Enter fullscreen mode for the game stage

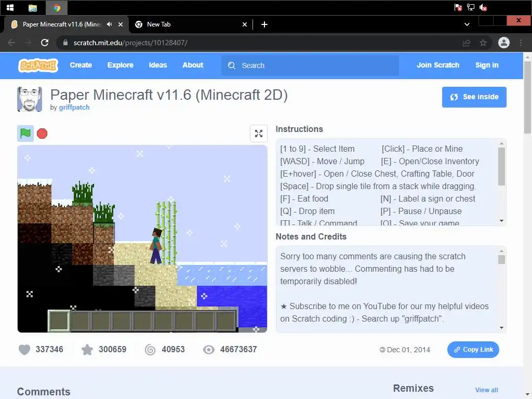tap(259, 134)
